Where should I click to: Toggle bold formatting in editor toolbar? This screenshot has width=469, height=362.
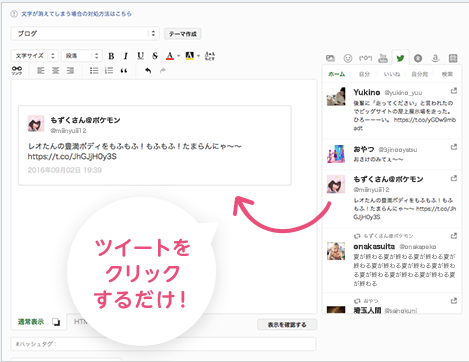[111, 56]
